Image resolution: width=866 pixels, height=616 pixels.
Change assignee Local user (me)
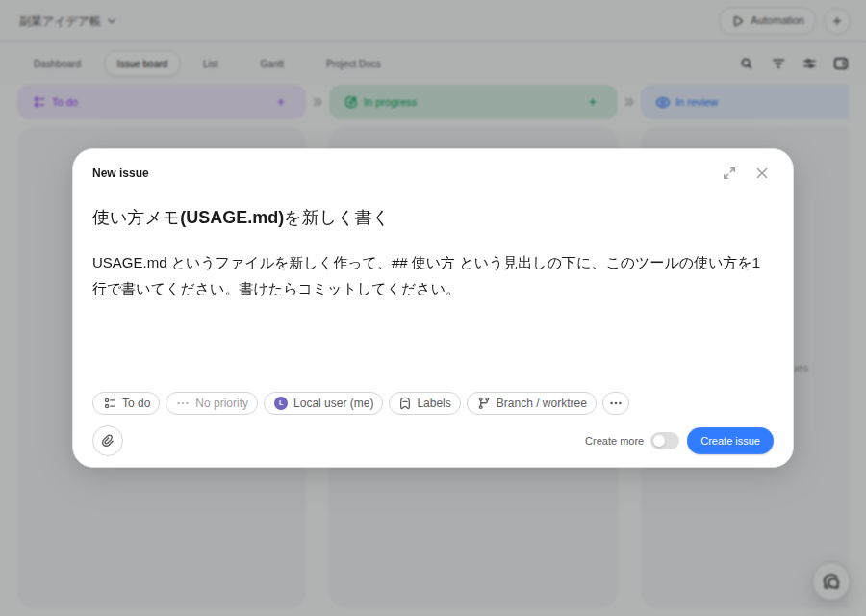(323, 403)
